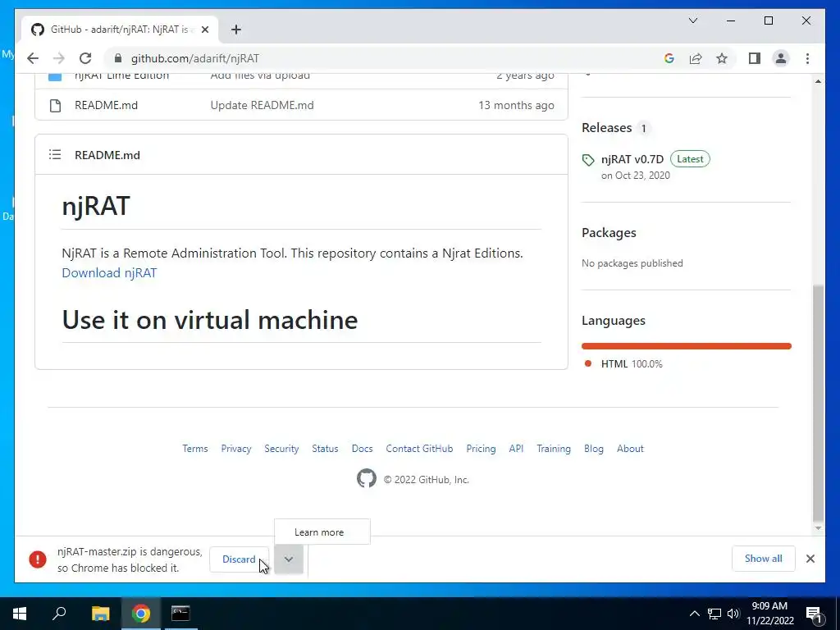Open README outline list icon
The image size is (840, 630).
(55, 155)
